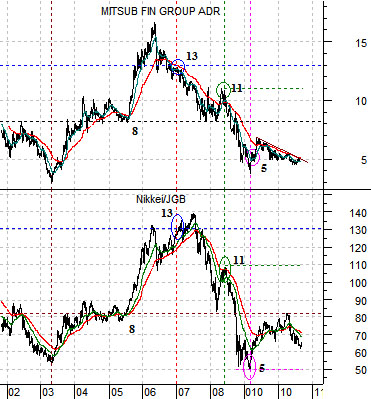Click annotation 5 beside Nikkei/JGB magenta ellipse
This screenshot has height=399, width=371.
click(x=262, y=368)
